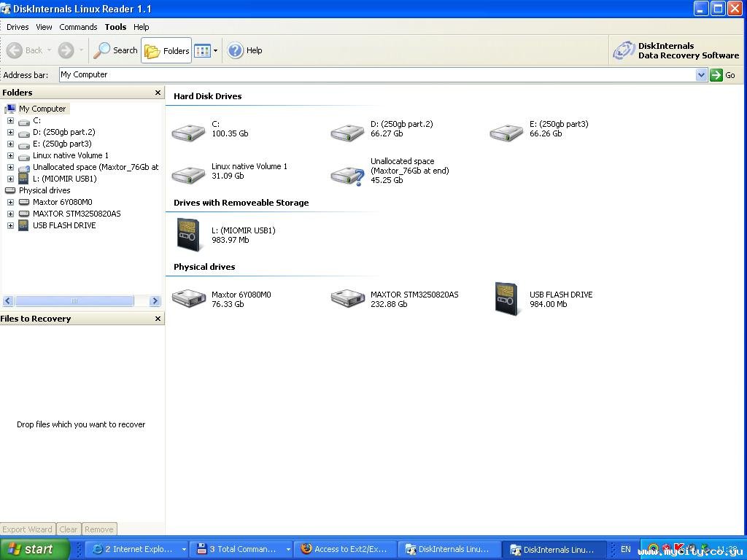
Task: Click the Help question mark toolbar icon
Action: point(236,50)
